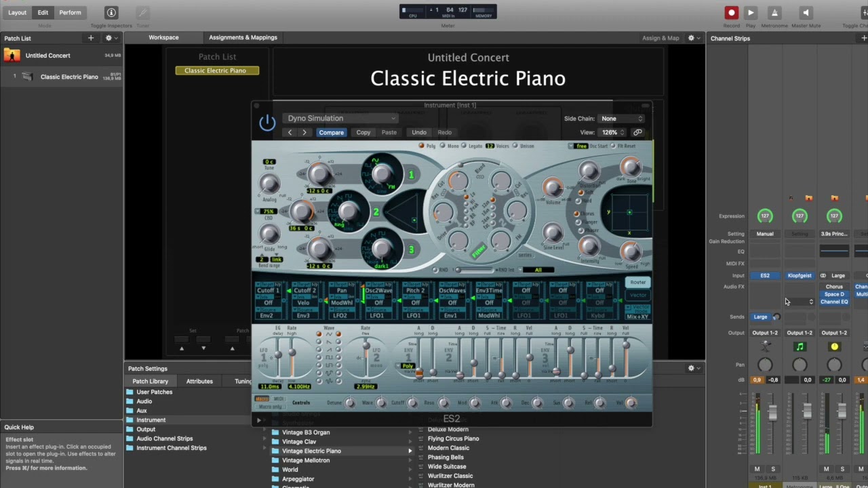Click the Untitled Concert icon in Patch List
Viewport: 868px width, 488px height.
pos(12,56)
